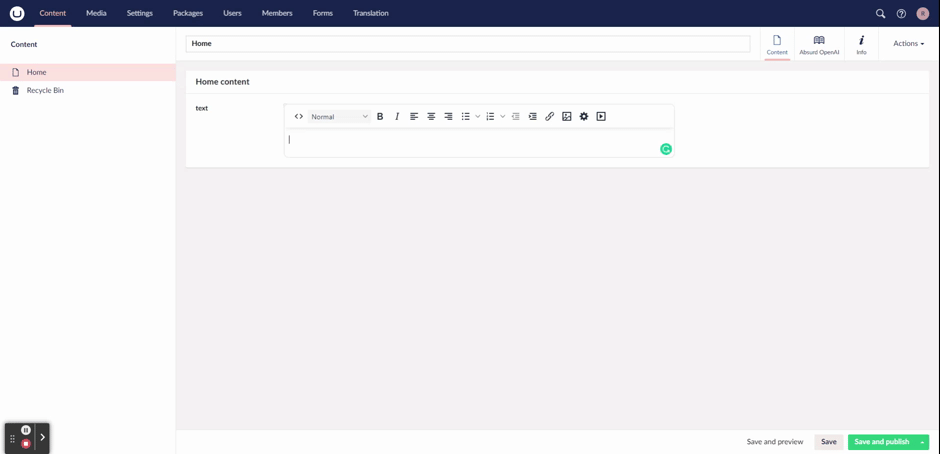Go to the Packages section

(x=188, y=13)
